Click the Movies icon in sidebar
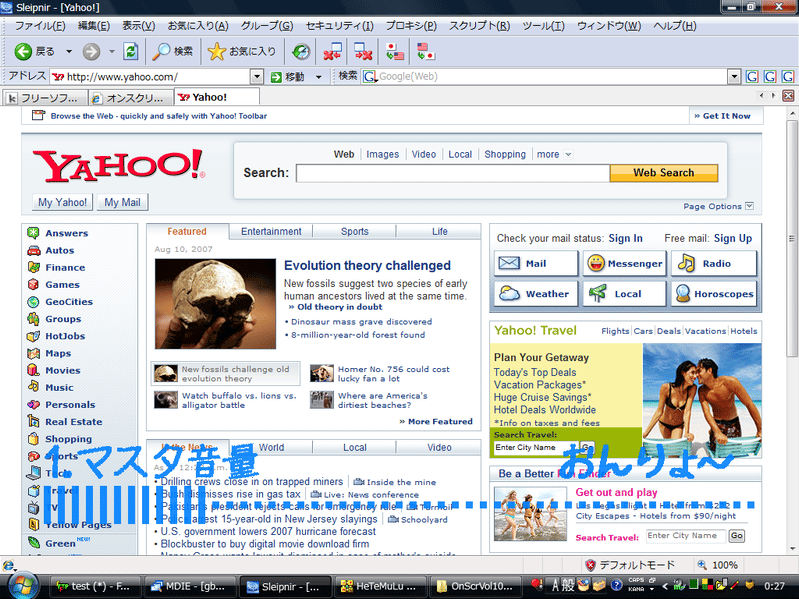 (33, 370)
